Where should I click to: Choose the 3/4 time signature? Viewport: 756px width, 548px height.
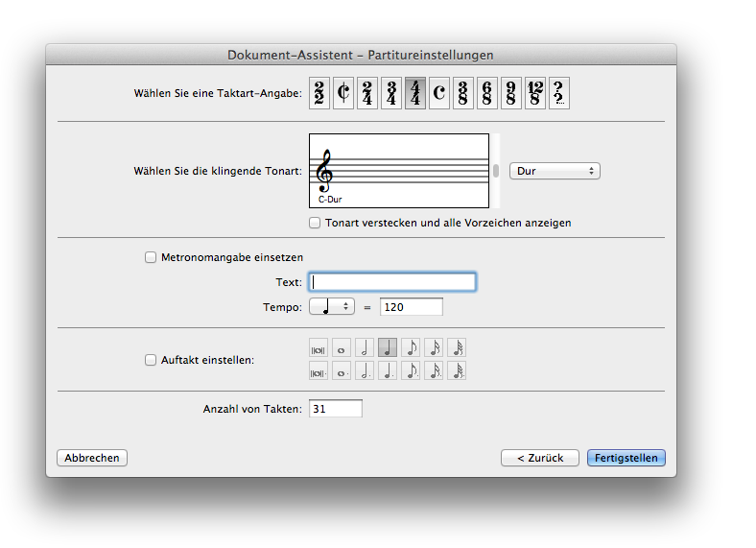coord(391,93)
